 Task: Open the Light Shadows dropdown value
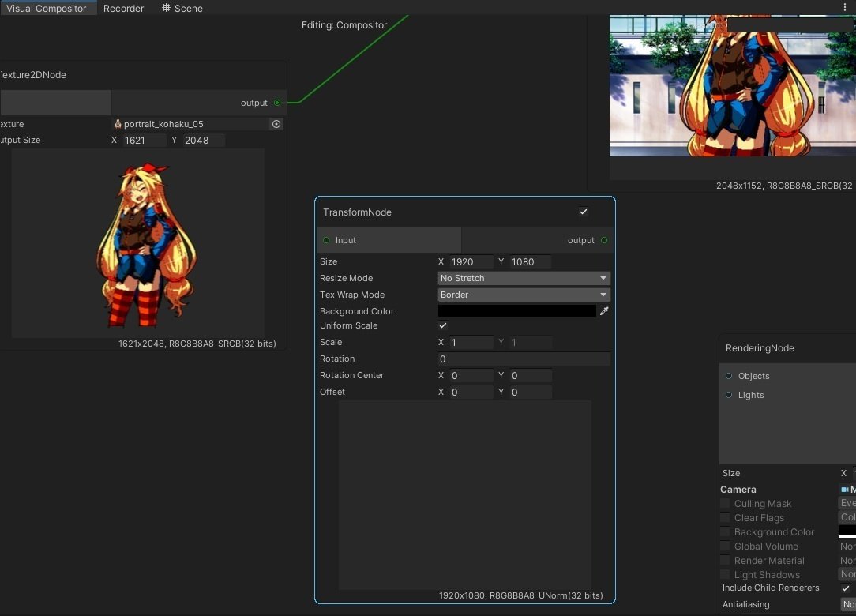point(847,574)
